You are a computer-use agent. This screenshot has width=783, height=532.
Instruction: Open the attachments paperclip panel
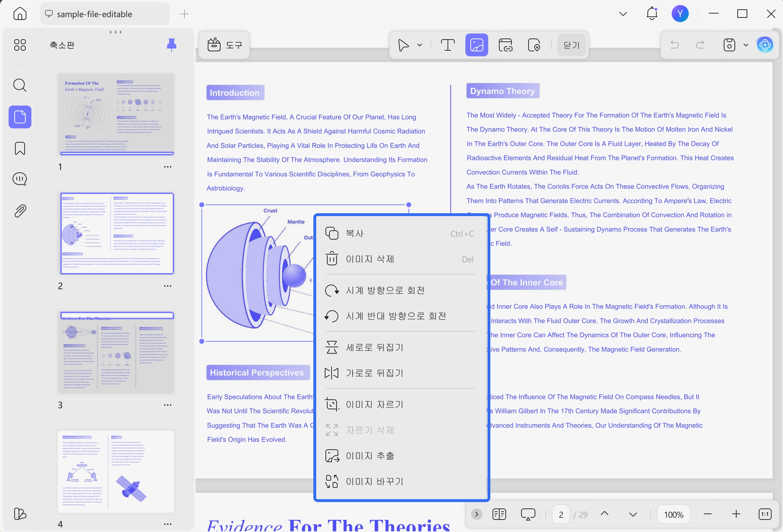[x=20, y=211]
